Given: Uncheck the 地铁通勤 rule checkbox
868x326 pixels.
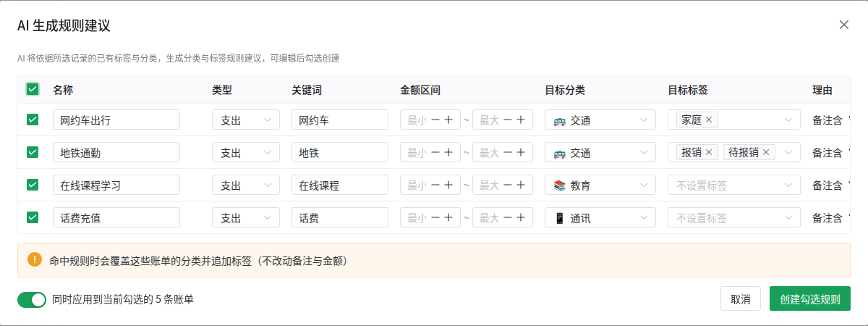Looking at the screenshot, I should (x=33, y=152).
